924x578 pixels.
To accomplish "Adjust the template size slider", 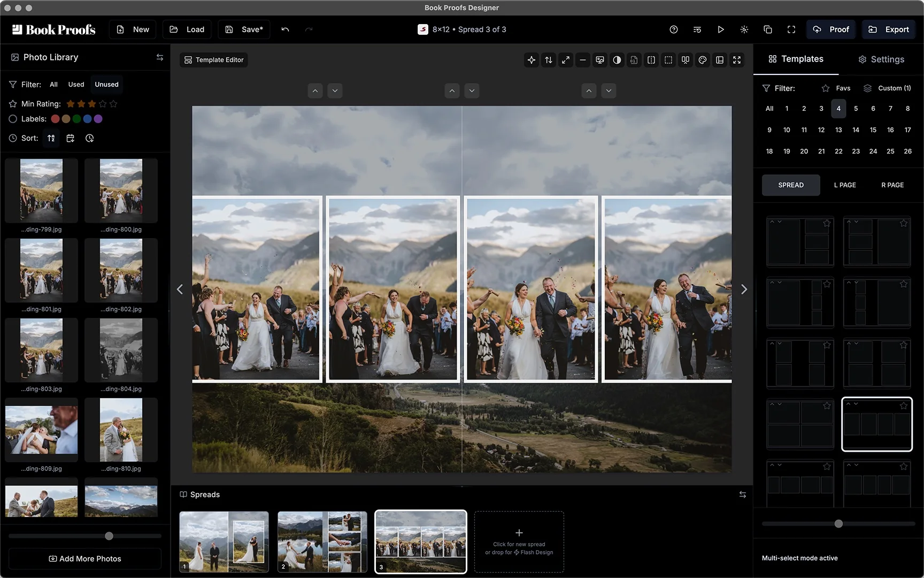I will click(838, 524).
